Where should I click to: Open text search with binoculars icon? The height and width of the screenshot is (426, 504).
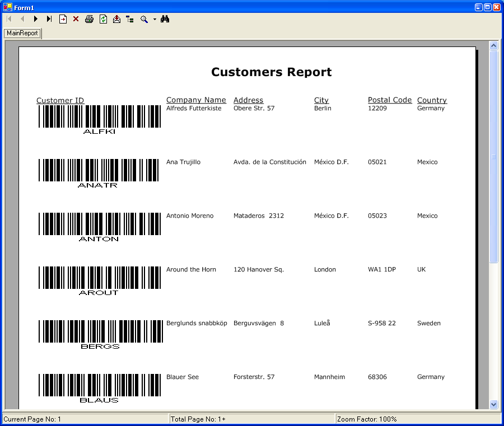pyautogui.click(x=165, y=19)
